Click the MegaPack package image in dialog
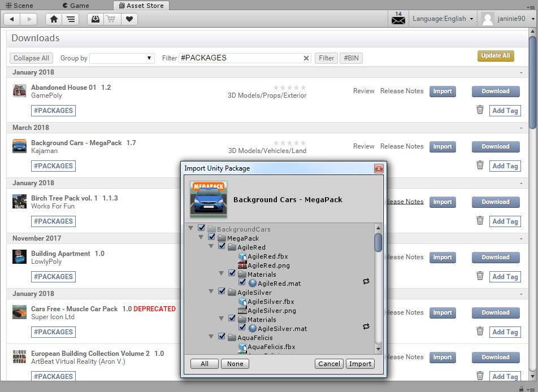This screenshot has width=538, height=392. [209, 199]
